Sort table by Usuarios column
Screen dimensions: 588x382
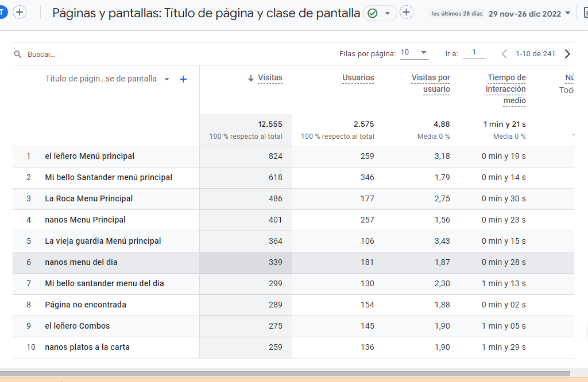(358, 78)
